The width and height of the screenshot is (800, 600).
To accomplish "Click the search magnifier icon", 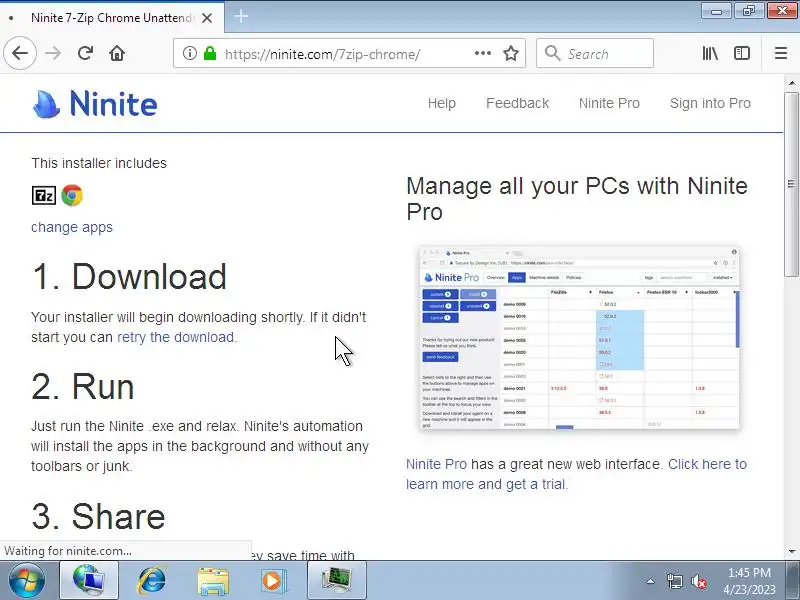I will click(x=552, y=53).
